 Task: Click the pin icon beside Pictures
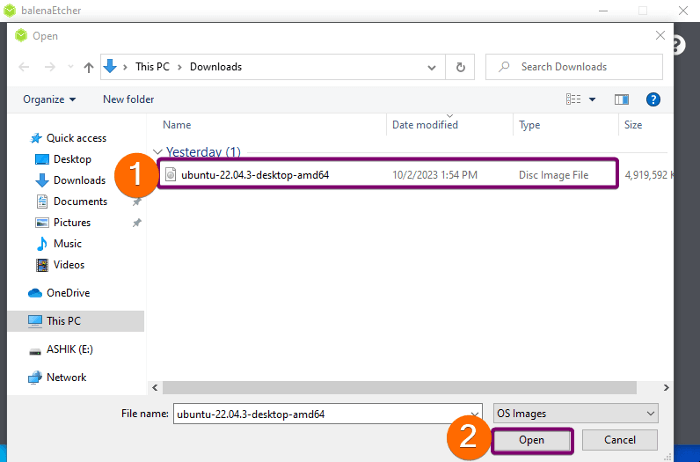point(137,222)
